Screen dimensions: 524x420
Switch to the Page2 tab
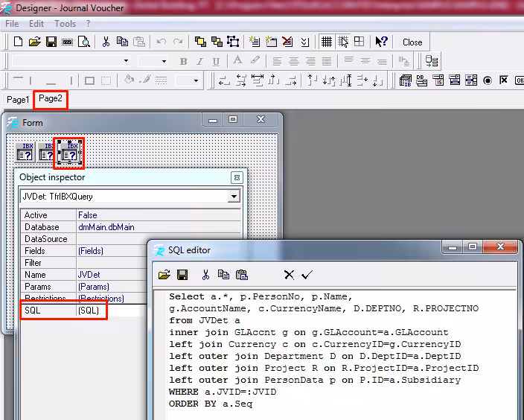click(51, 98)
